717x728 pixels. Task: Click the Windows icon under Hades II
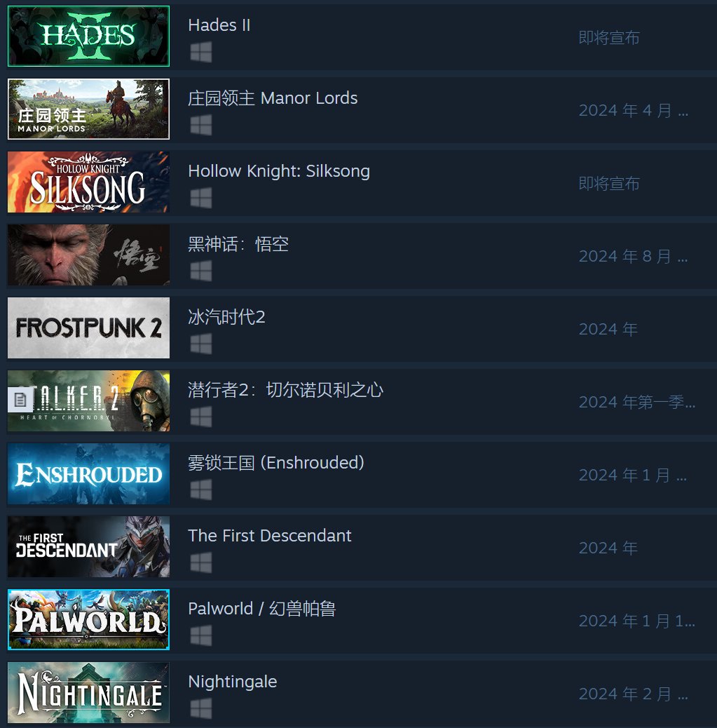click(x=201, y=52)
